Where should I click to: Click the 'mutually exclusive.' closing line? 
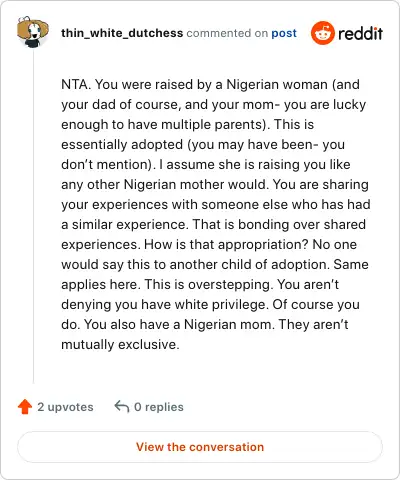click(120, 344)
